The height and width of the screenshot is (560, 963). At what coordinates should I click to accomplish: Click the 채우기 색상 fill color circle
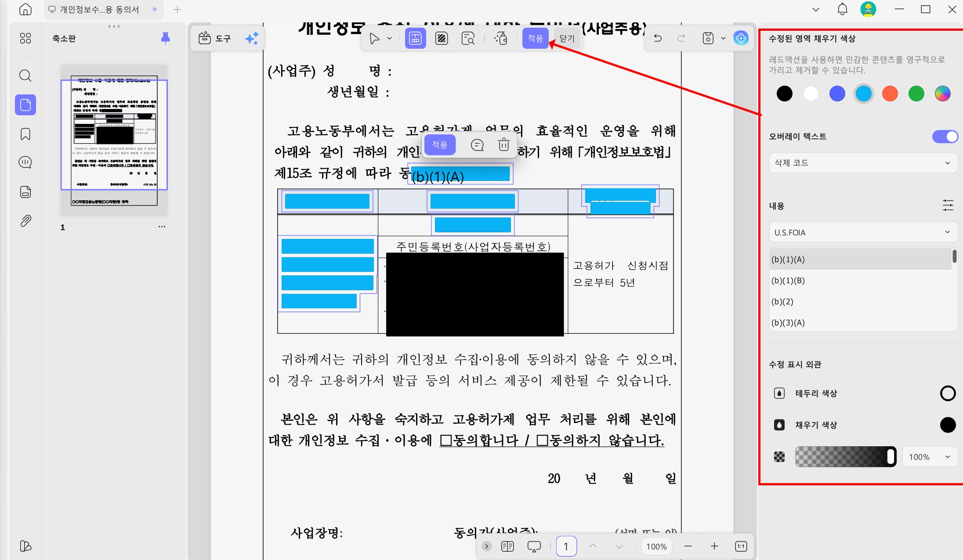point(948,425)
